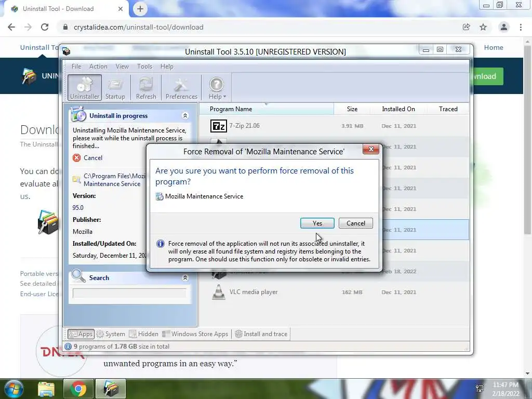Open Preferences from the toolbar
Viewport: 532px width, 399px height.
pyautogui.click(x=181, y=88)
